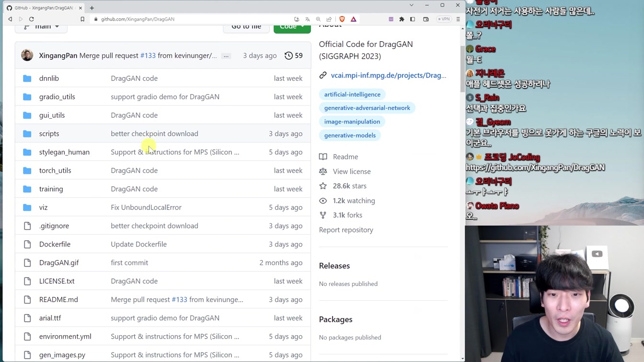Open the XingangPan author link

click(58, 56)
